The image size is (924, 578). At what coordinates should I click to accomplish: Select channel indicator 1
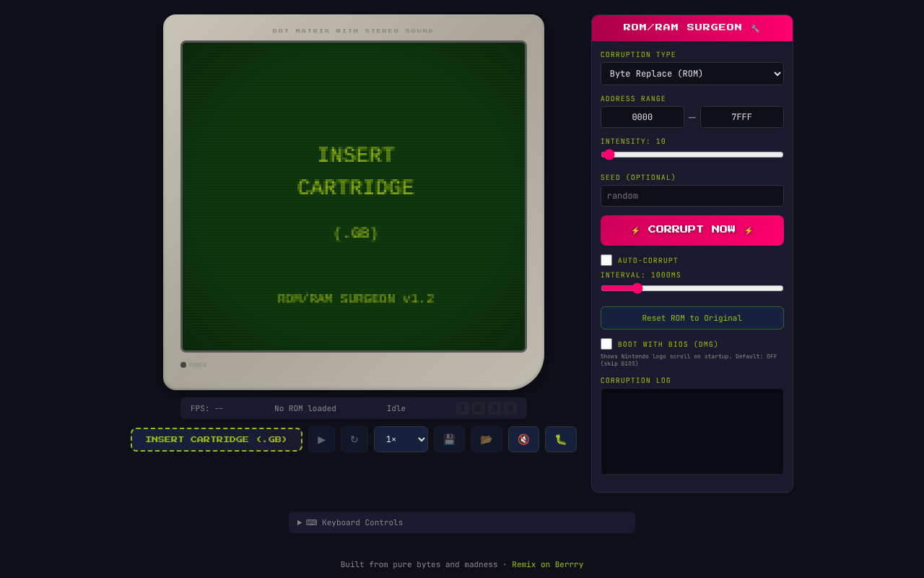click(463, 408)
